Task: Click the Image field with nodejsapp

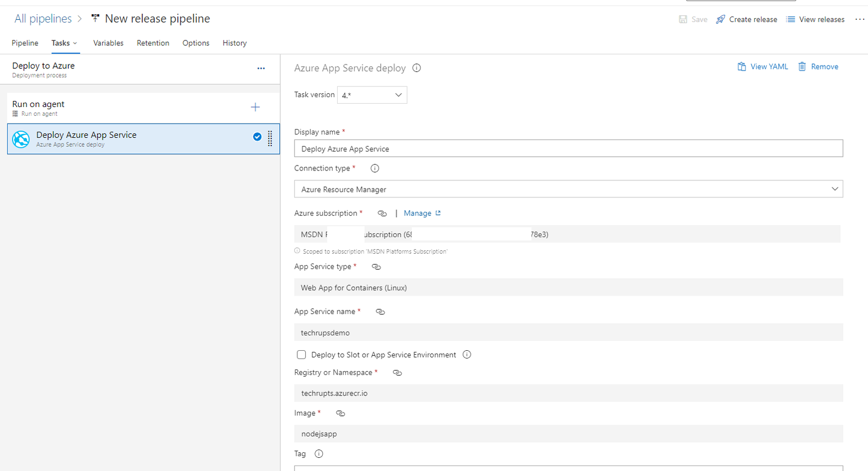Action: pyautogui.click(x=568, y=433)
